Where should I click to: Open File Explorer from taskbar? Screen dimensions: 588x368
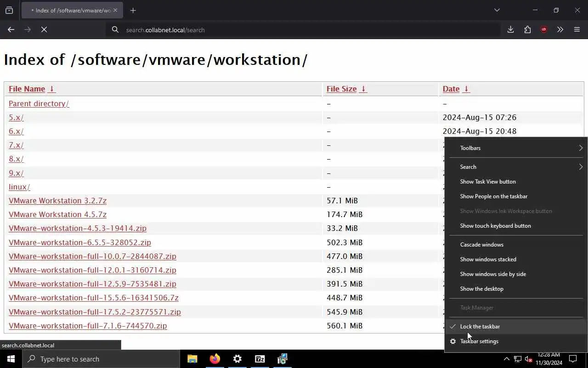(x=192, y=359)
